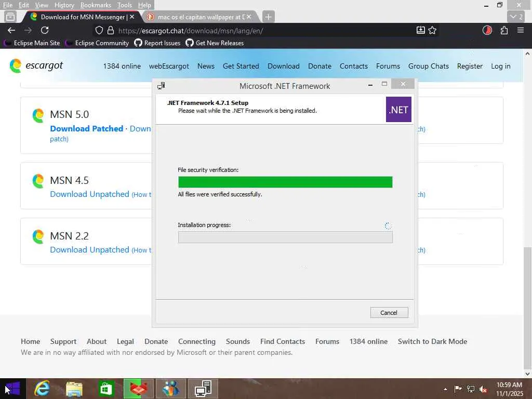Open webEscargot in site navigation
532x399 pixels.
pyautogui.click(x=169, y=66)
